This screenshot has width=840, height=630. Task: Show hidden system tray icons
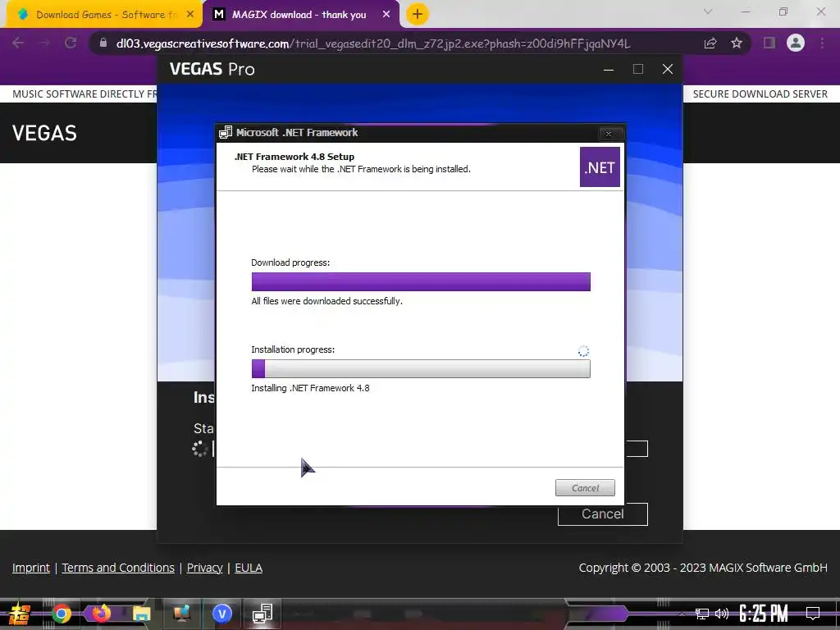682,614
